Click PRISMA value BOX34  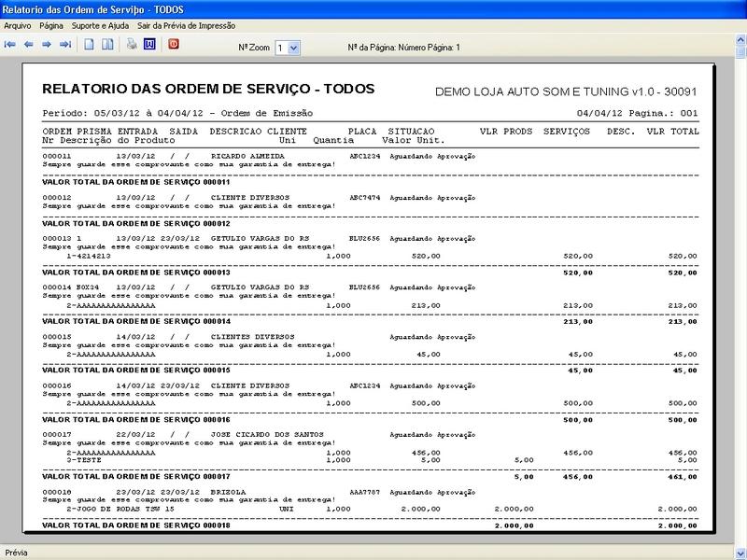(x=88, y=287)
